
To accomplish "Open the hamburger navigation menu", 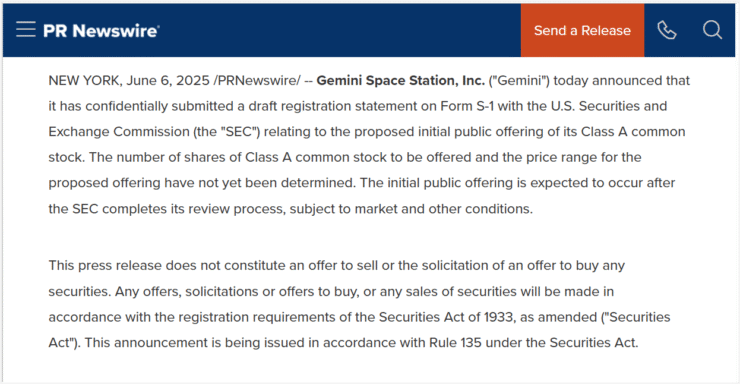I will coord(25,29).
